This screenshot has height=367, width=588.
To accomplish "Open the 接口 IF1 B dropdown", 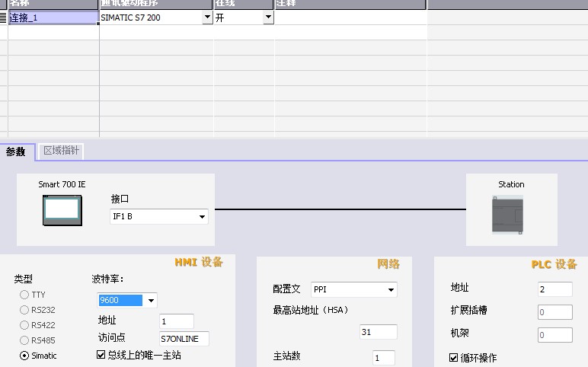I will coord(202,217).
